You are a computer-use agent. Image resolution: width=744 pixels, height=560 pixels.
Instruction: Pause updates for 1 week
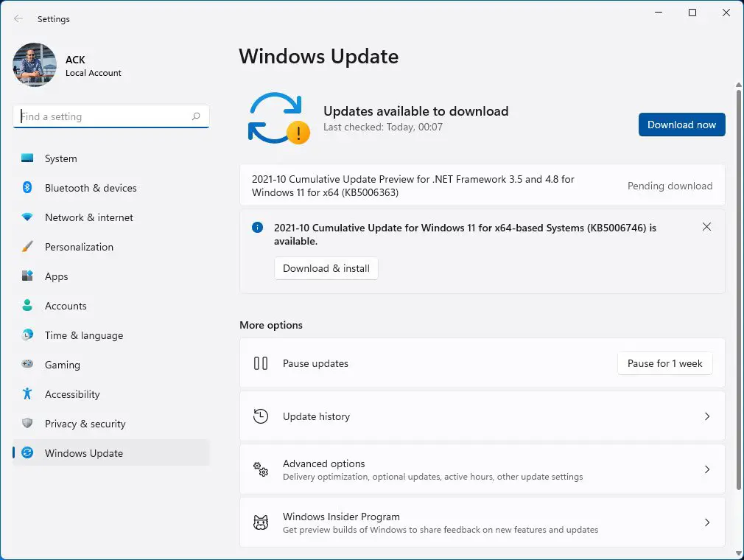coord(664,363)
